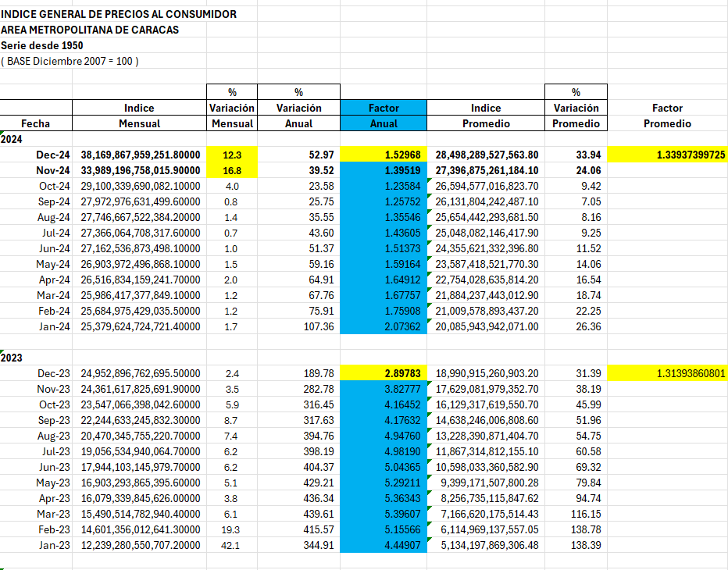
Task: Click the yellow 2.89783 cell for Dec-23
Action: (384, 373)
